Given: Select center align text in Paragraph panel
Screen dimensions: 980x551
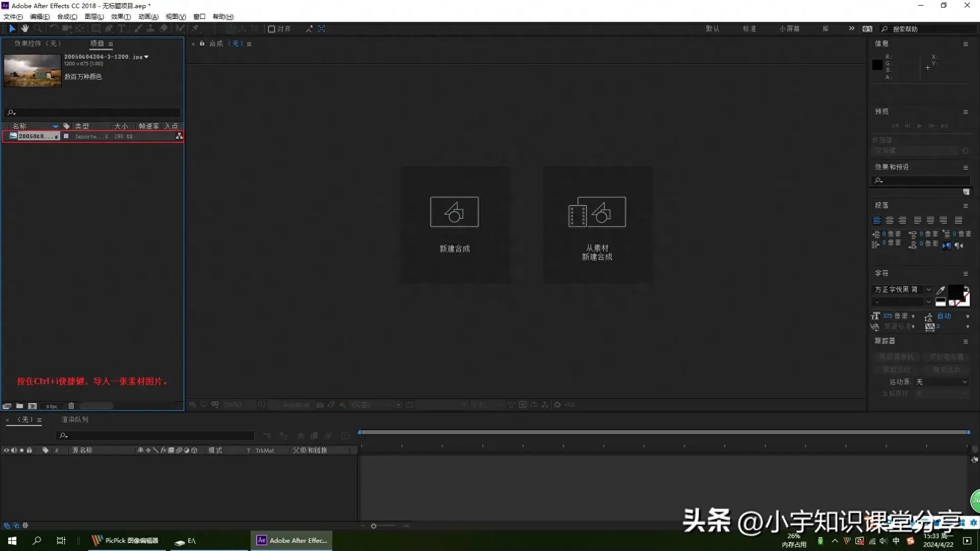Looking at the screenshot, I should point(890,220).
